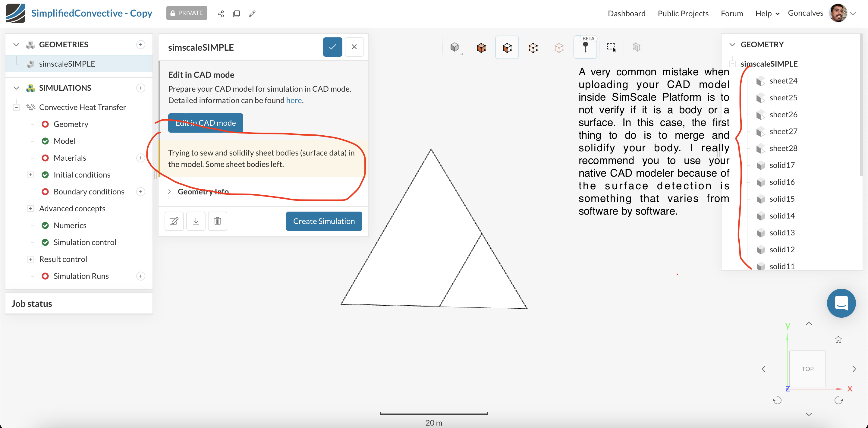Click the Create Simulation button
Image resolution: width=868 pixels, height=428 pixels.
coord(323,221)
